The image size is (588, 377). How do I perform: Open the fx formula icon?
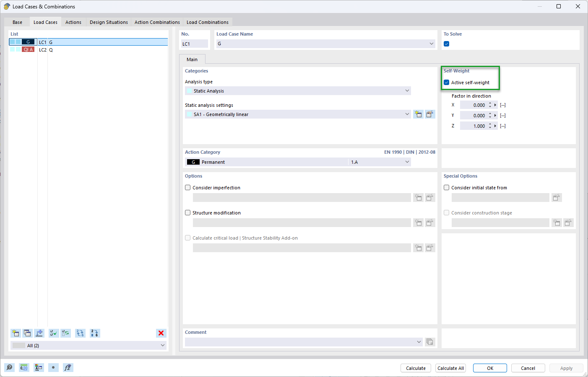pos(68,367)
